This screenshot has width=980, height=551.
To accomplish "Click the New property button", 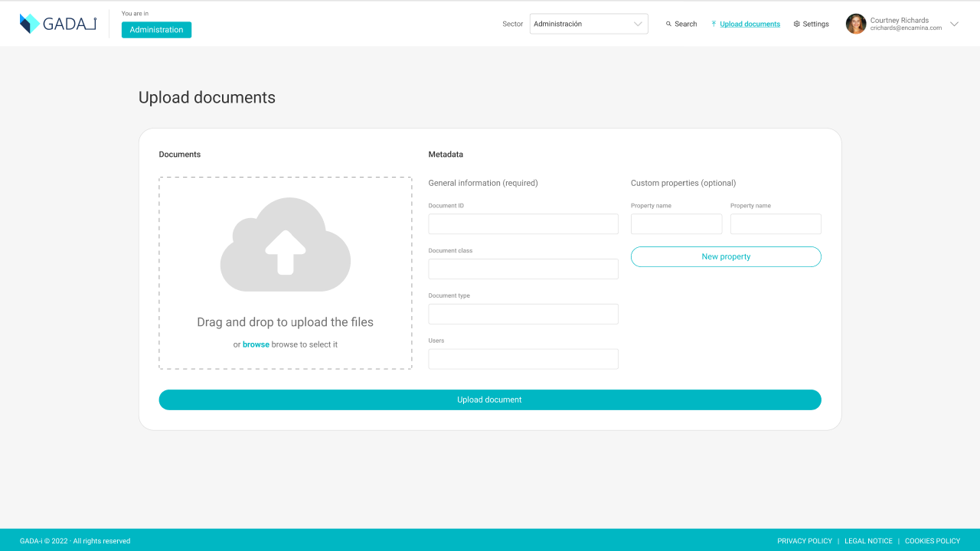I will click(x=726, y=256).
